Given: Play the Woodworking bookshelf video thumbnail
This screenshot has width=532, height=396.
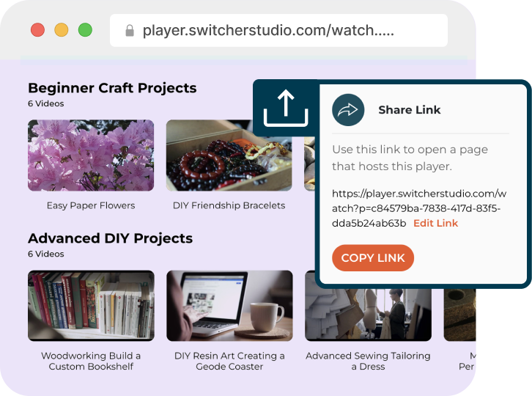Looking at the screenshot, I should [x=91, y=306].
